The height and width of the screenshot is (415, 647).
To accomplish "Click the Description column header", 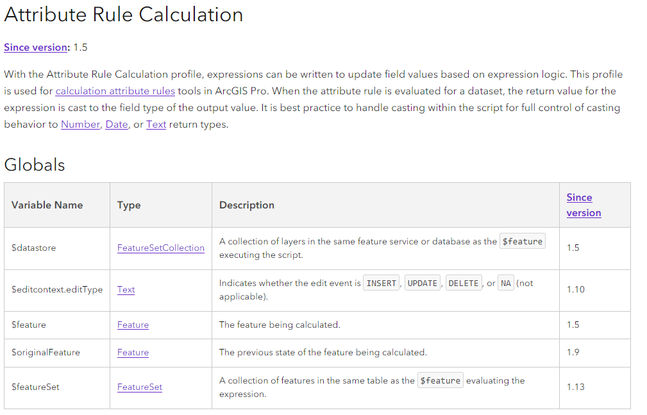I will click(246, 205).
